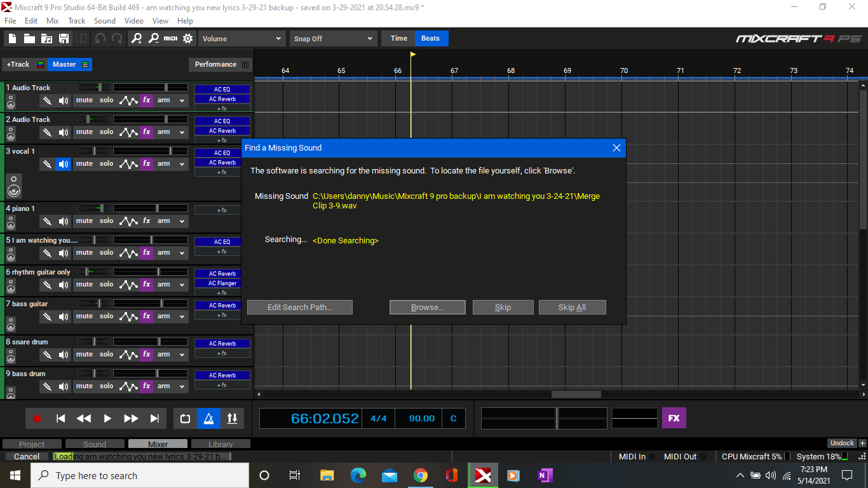The image size is (868, 488).
Task: Click the volume slider on 1 Audio Track
Action: 151,88
